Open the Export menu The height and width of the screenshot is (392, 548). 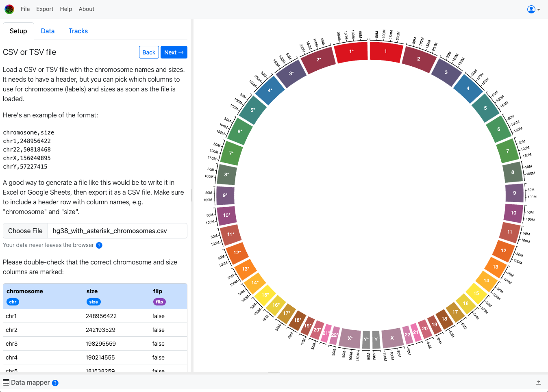click(45, 9)
